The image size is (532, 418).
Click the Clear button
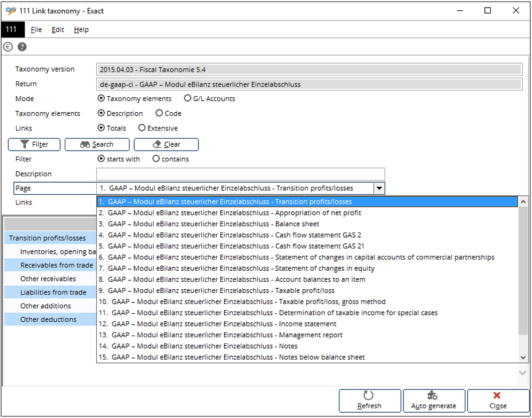pyautogui.click(x=166, y=144)
